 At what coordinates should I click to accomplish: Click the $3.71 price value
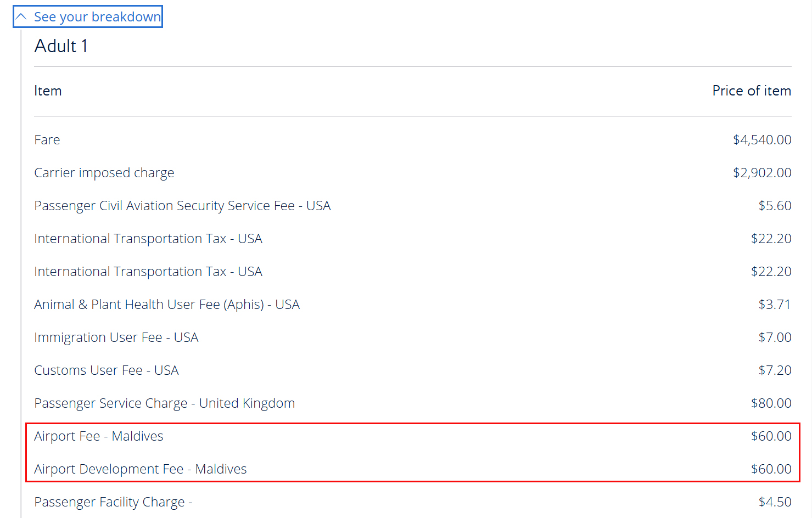(x=775, y=305)
